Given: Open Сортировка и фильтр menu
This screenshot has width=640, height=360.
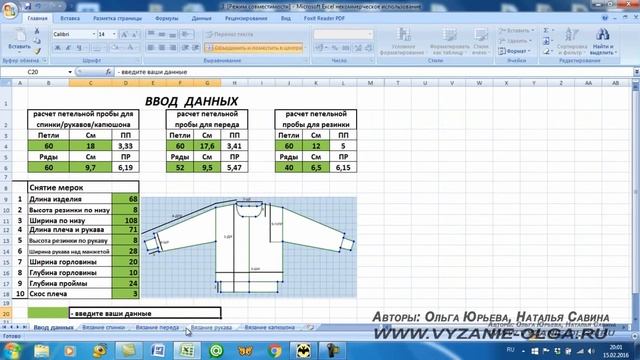Looking at the screenshot, I should tap(571, 41).
